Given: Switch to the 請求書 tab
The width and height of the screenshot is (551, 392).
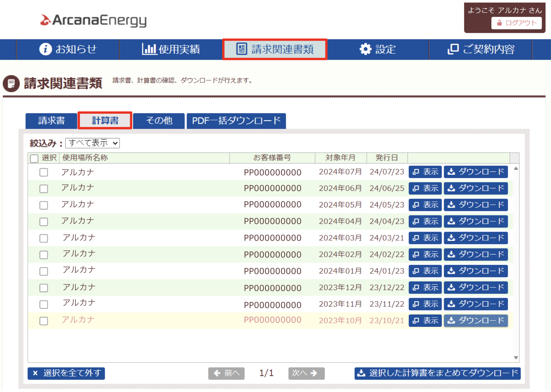Looking at the screenshot, I should click(x=51, y=121).
